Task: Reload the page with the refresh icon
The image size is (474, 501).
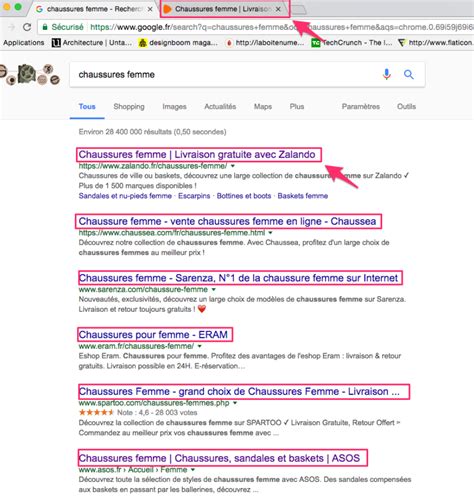Action: click(27, 27)
